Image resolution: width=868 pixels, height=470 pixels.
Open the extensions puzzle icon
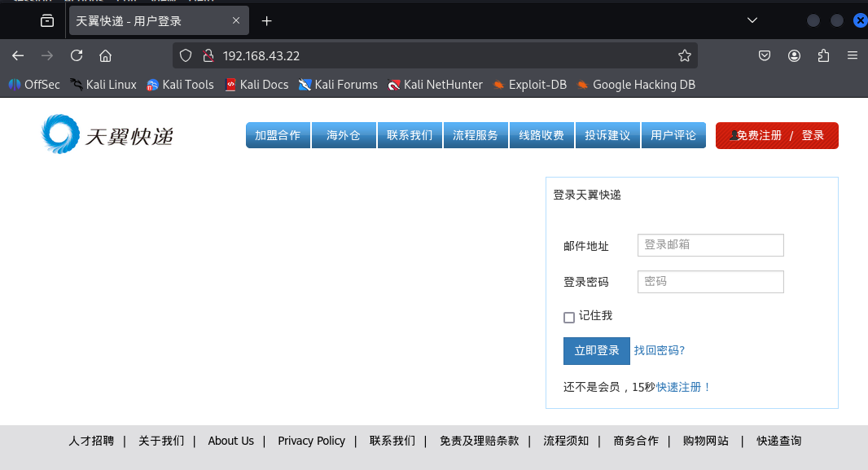(824, 56)
